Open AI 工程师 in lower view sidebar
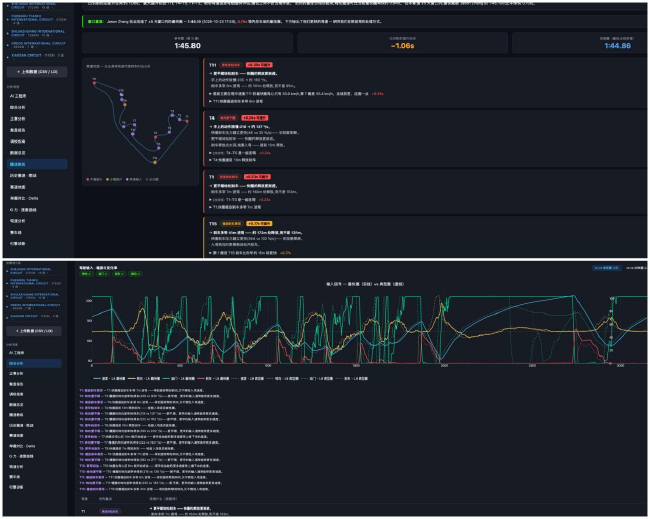The height and width of the screenshot is (519, 650). 34,353
